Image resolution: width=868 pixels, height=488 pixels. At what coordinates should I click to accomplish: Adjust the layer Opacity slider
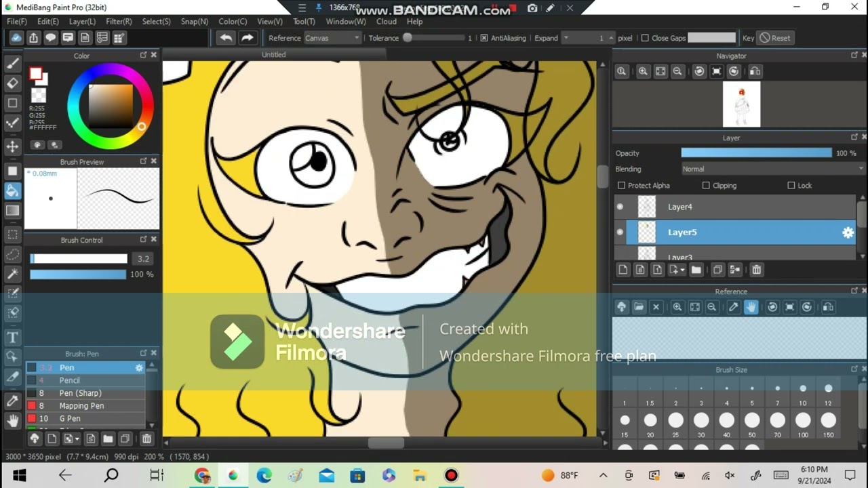[756, 153]
